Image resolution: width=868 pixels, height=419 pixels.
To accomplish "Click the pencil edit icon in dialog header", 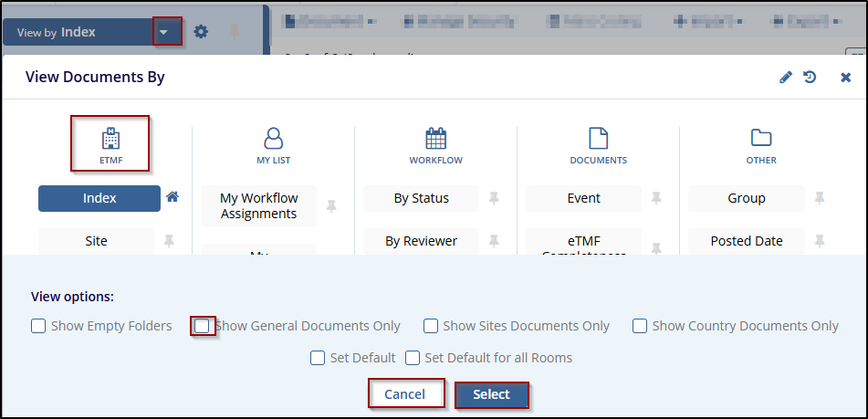I will [x=786, y=78].
